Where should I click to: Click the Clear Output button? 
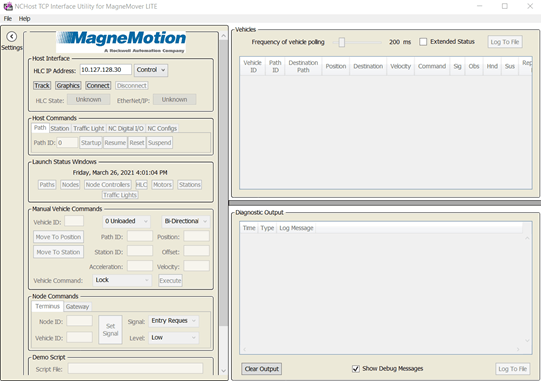coord(262,369)
